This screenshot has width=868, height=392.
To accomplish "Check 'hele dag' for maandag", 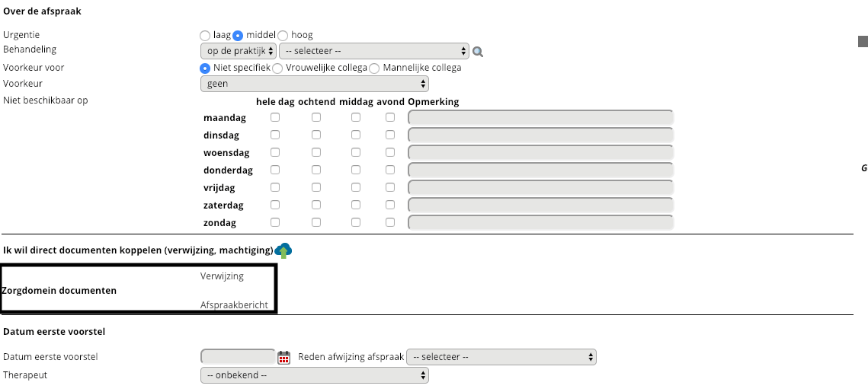I will 275,117.
